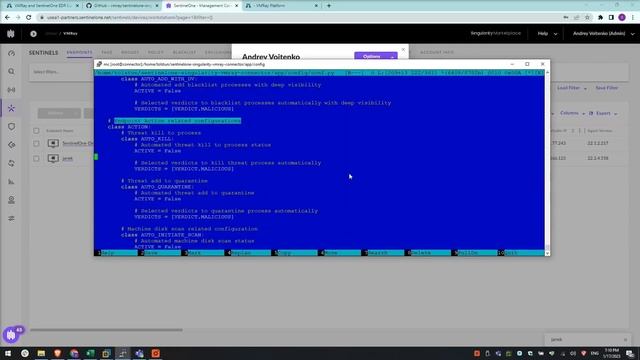Click the SentinelOne logo icon
This screenshot has height=360, width=640.
(11, 33)
